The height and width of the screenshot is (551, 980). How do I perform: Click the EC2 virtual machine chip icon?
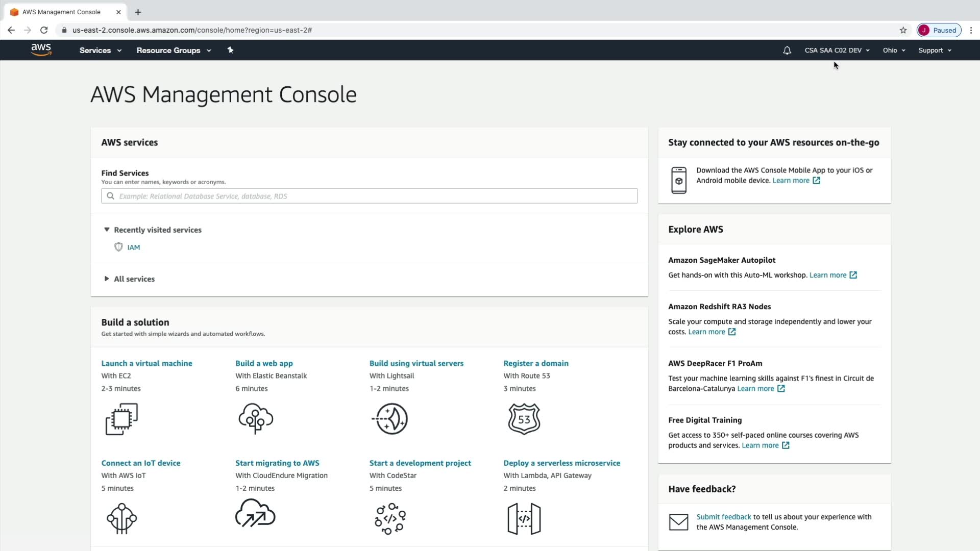(x=121, y=419)
